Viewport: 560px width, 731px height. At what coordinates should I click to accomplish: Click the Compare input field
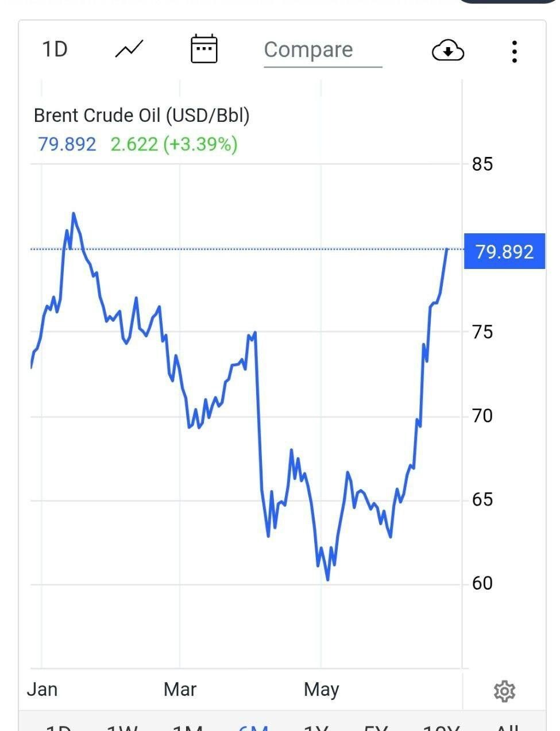pos(322,50)
